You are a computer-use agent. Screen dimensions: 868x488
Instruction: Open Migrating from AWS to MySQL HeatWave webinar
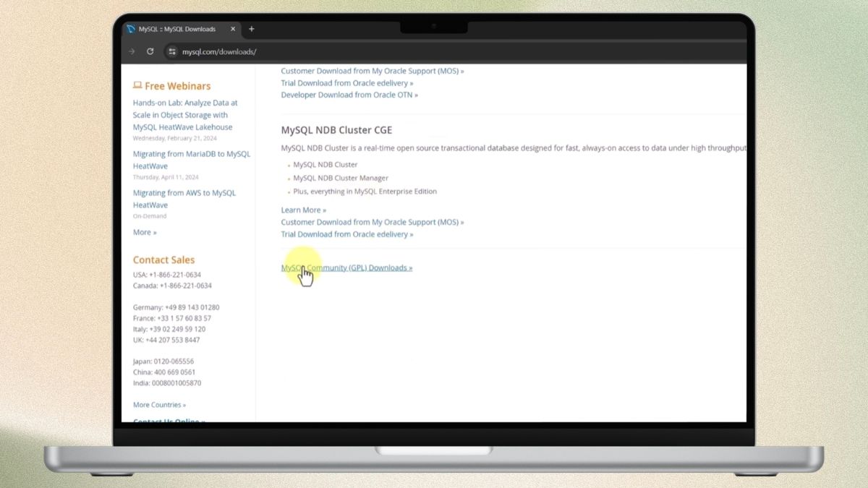184,199
